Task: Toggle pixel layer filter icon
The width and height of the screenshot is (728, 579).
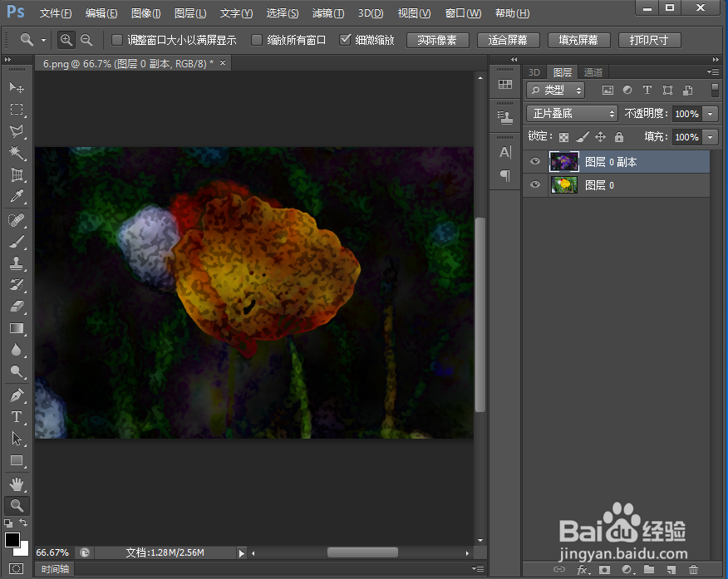Action: coord(607,90)
